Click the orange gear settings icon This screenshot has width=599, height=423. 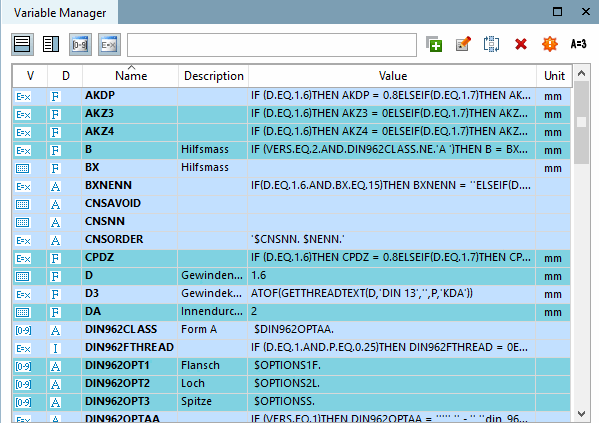click(x=550, y=44)
